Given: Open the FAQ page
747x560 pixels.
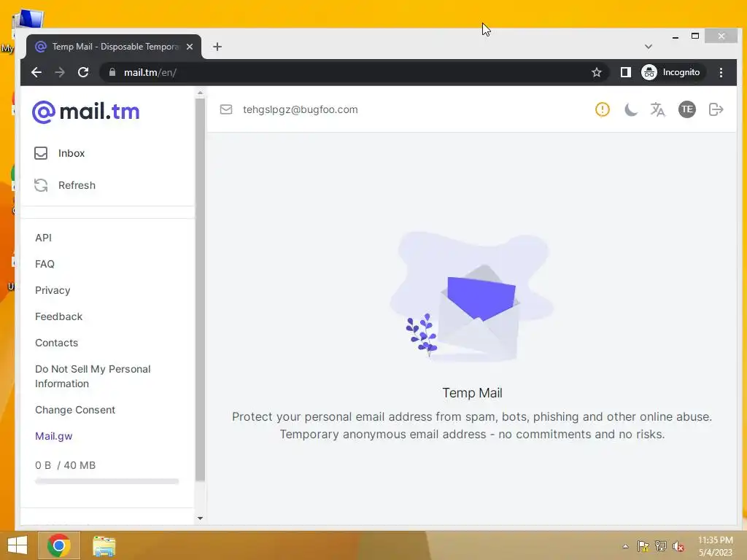Looking at the screenshot, I should point(44,264).
